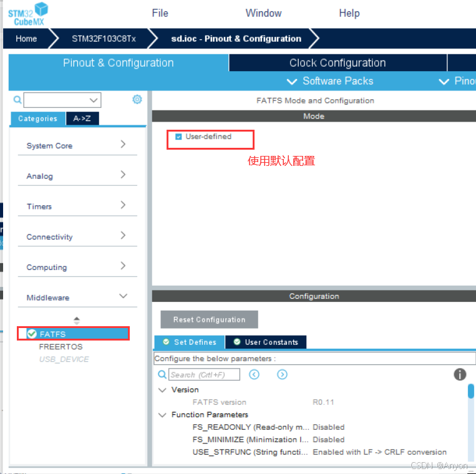
Task: Go to next search result arrow
Action: pyautogui.click(x=282, y=374)
